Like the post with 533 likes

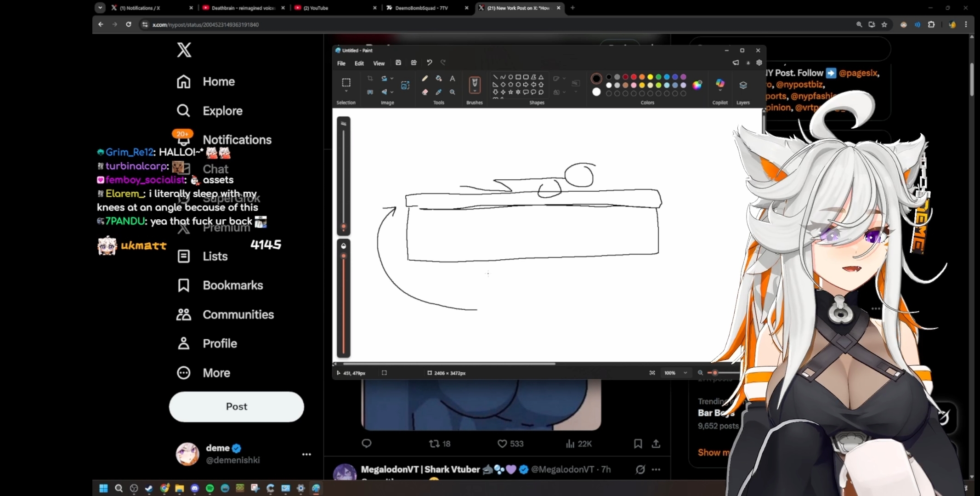(x=510, y=444)
